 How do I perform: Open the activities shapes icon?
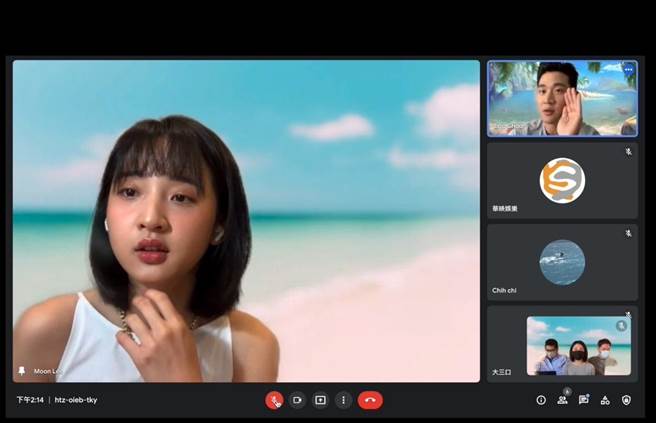coord(605,400)
